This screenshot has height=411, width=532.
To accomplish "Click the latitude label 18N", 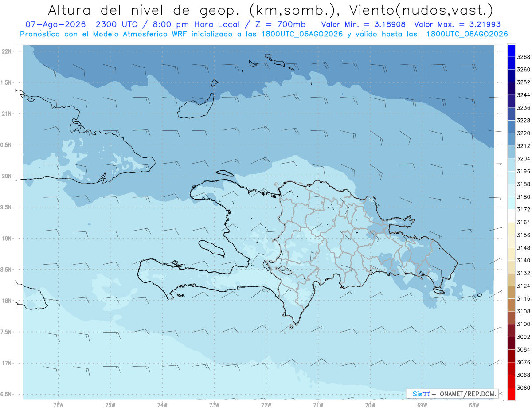I will (7, 301).
